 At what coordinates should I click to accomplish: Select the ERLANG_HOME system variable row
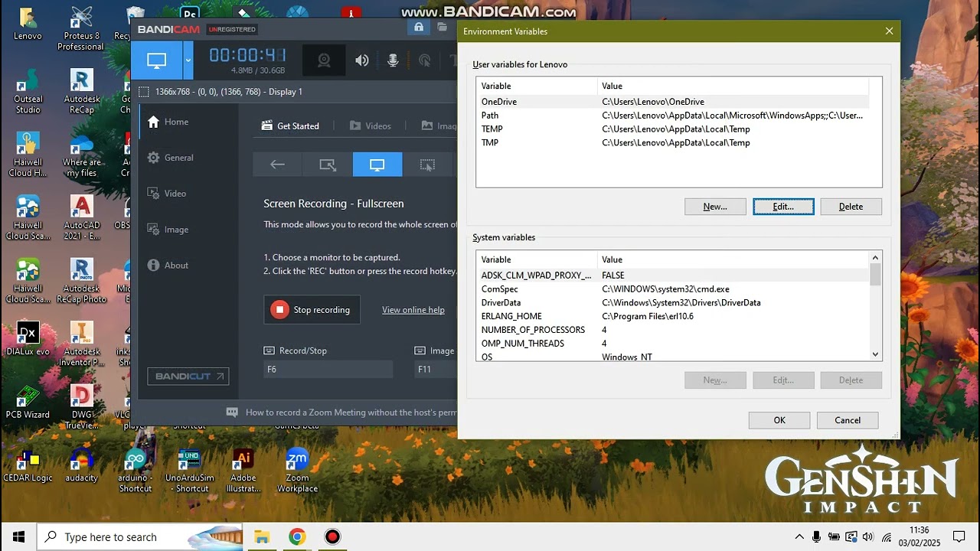coord(672,317)
